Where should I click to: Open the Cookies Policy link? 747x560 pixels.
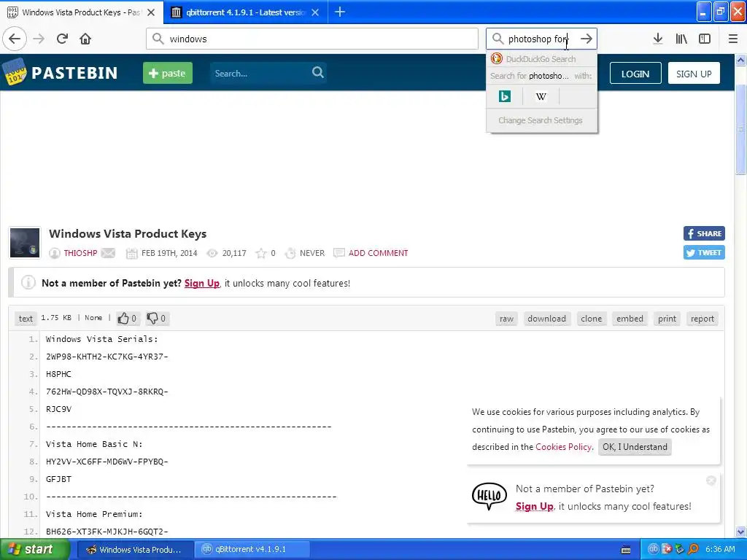click(564, 447)
